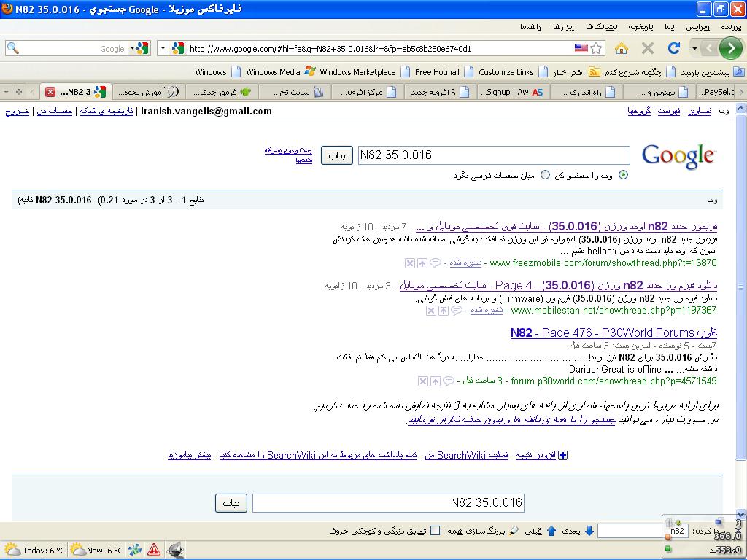Click the page vertical scrollbar thumb

click(x=741, y=287)
